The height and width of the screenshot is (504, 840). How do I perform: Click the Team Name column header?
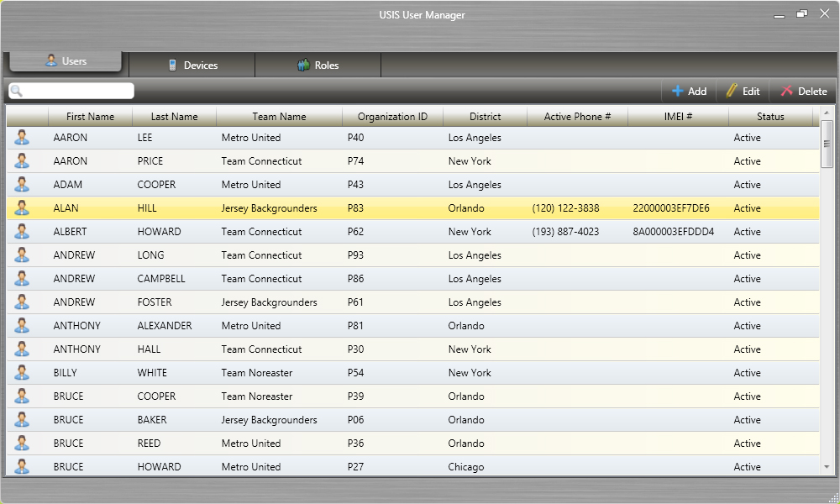tap(279, 117)
